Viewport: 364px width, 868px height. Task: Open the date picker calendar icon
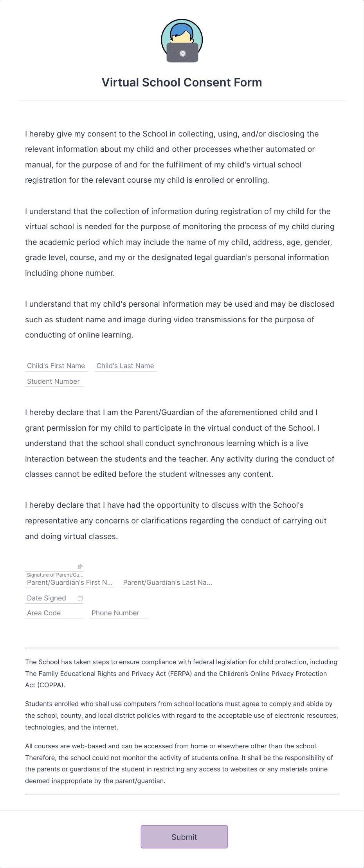pyautogui.click(x=80, y=598)
